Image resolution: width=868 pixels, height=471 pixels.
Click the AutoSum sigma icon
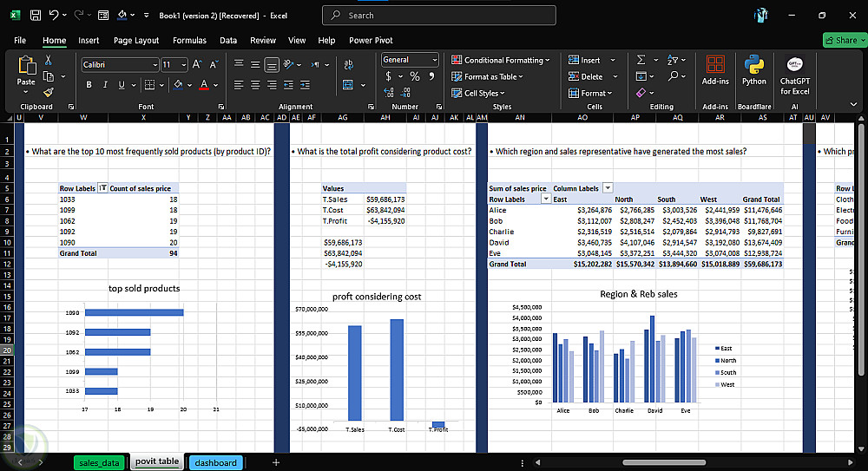click(641, 60)
